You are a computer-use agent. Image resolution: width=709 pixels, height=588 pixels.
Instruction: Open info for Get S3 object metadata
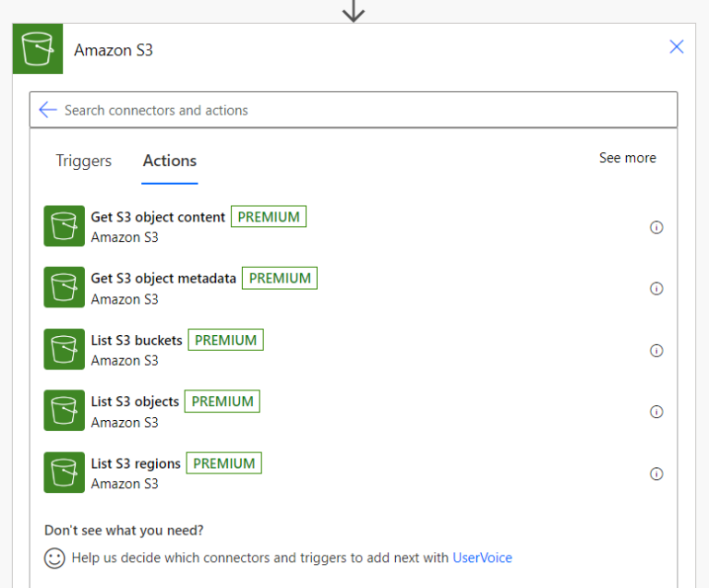pos(656,288)
